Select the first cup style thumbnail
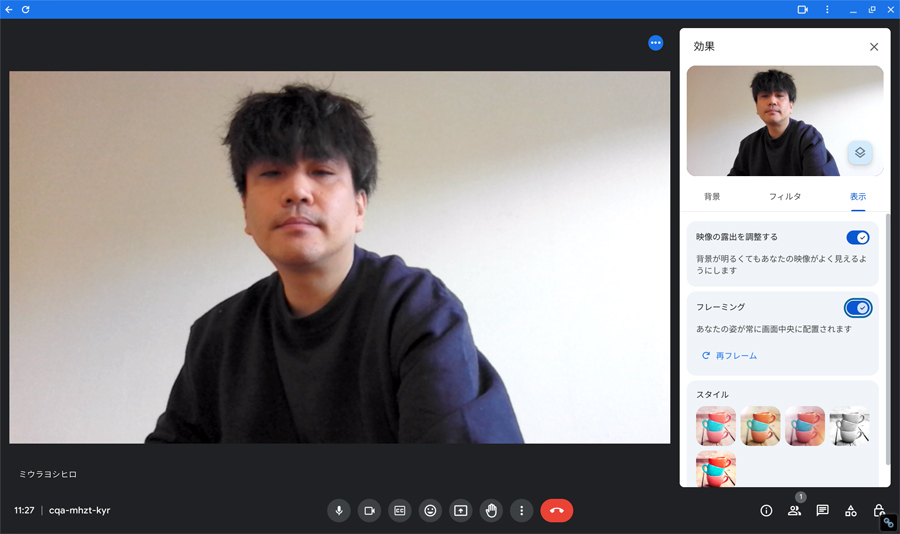Screen dimensions: 900x534 (x=716, y=426)
